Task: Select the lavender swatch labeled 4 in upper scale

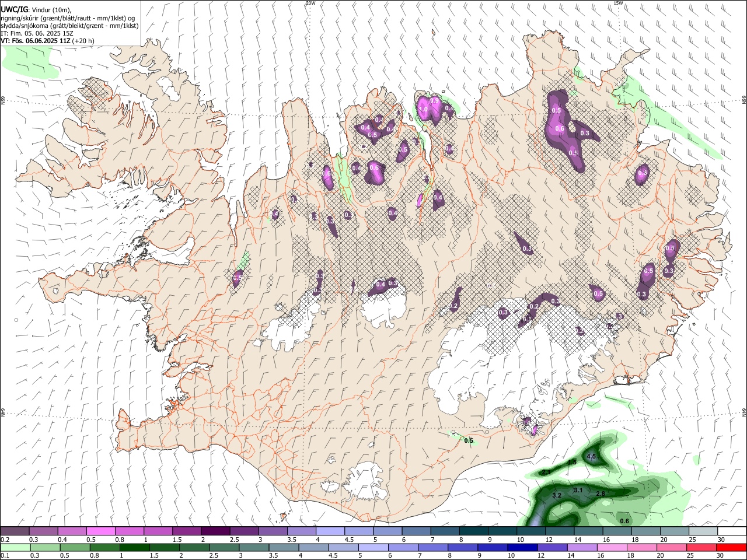Action: 330,531
